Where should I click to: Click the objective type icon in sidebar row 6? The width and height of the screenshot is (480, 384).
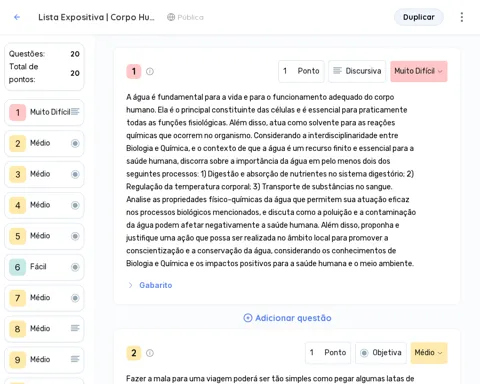coord(75,267)
